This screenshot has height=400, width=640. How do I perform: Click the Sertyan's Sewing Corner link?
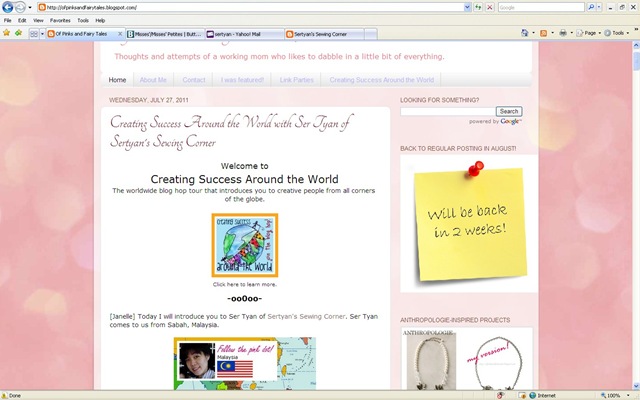click(306, 316)
